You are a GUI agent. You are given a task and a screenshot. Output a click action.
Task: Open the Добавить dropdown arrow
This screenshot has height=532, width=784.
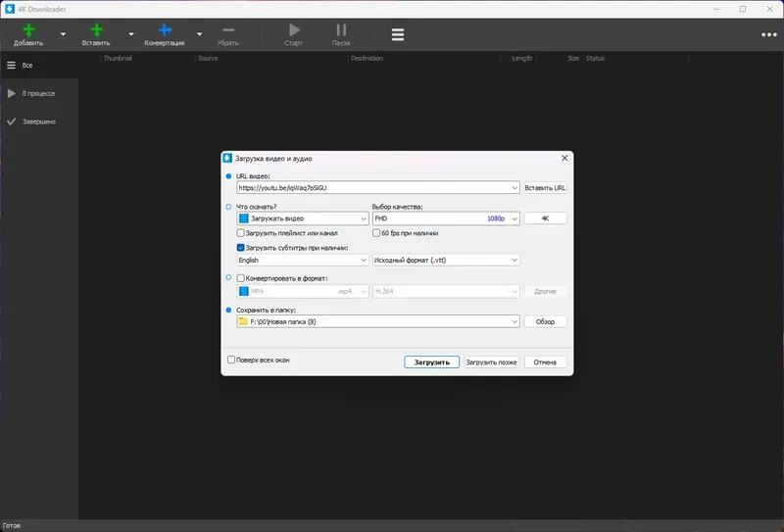[63, 34]
